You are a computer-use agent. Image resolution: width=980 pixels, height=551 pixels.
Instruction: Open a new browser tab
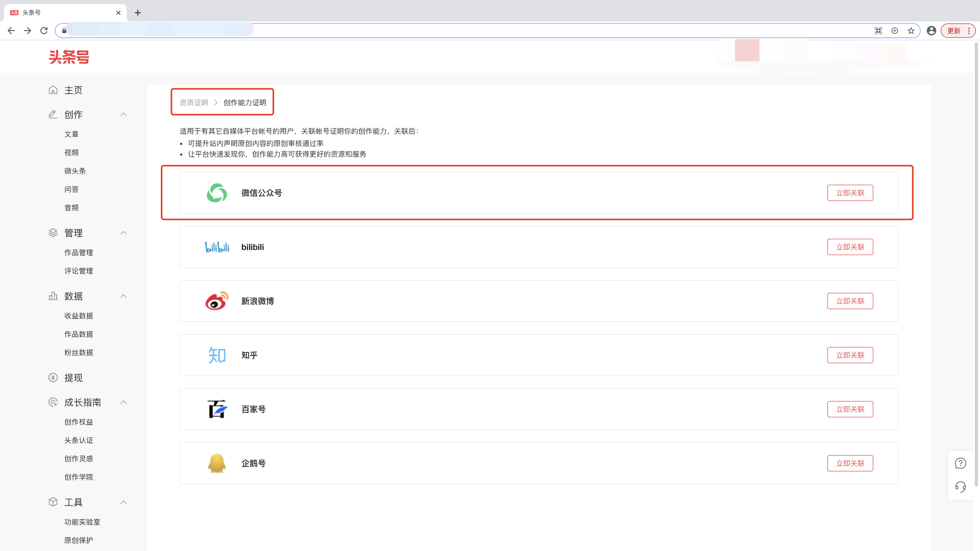pos(138,13)
